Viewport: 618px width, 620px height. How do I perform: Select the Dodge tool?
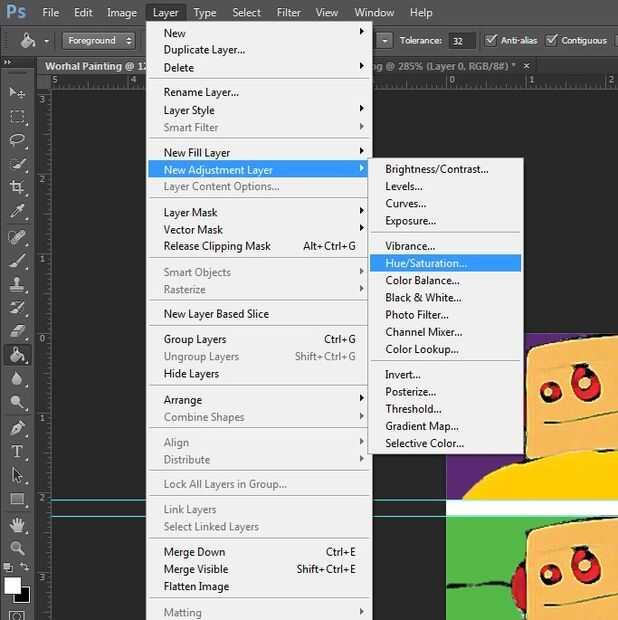click(17, 402)
